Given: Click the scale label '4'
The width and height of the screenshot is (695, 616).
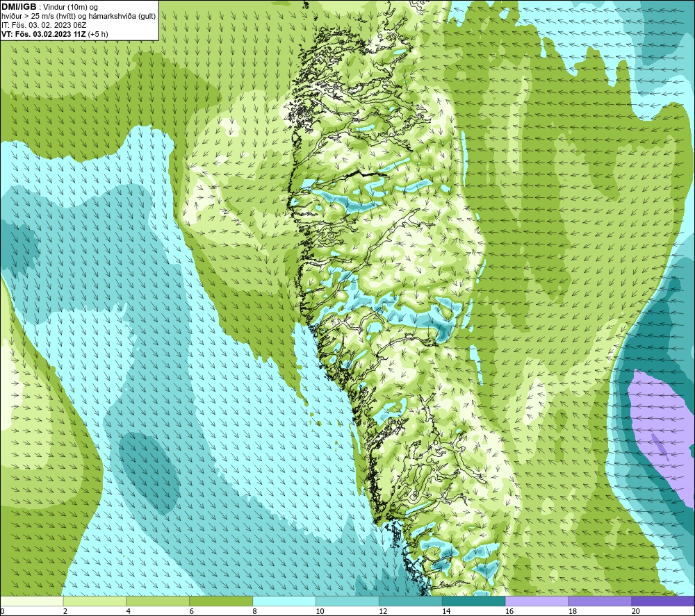Looking at the screenshot, I should pyautogui.click(x=129, y=611).
